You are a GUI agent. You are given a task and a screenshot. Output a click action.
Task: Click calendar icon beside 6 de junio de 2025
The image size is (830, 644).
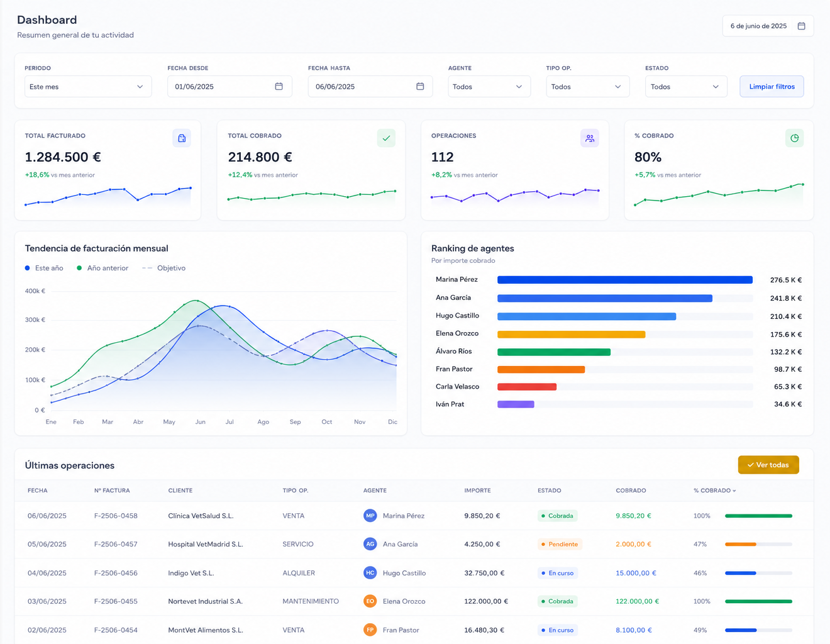pyautogui.click(x=801, y=26)
